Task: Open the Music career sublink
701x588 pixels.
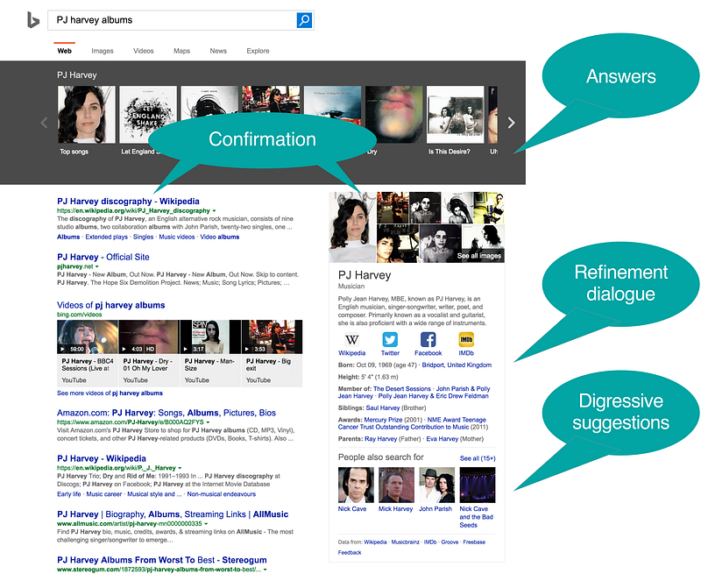Action: pos(104,494)
